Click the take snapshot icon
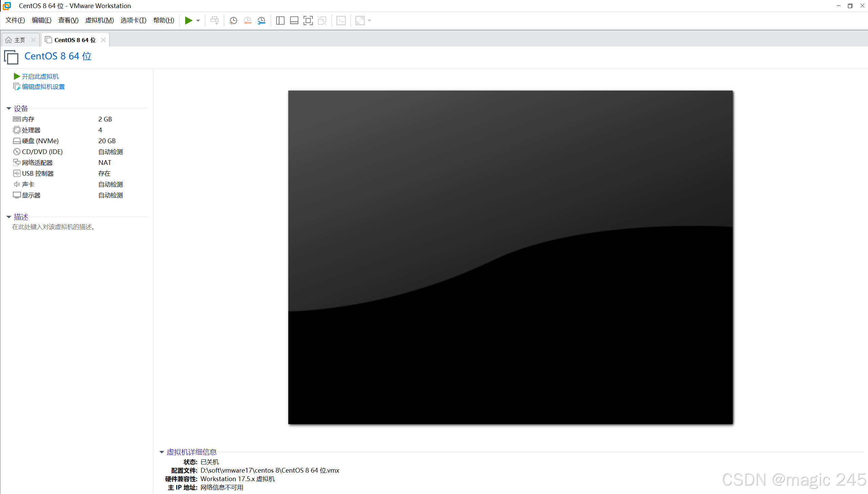The width and height of the screenshot is (868, 494). point(233,21)
